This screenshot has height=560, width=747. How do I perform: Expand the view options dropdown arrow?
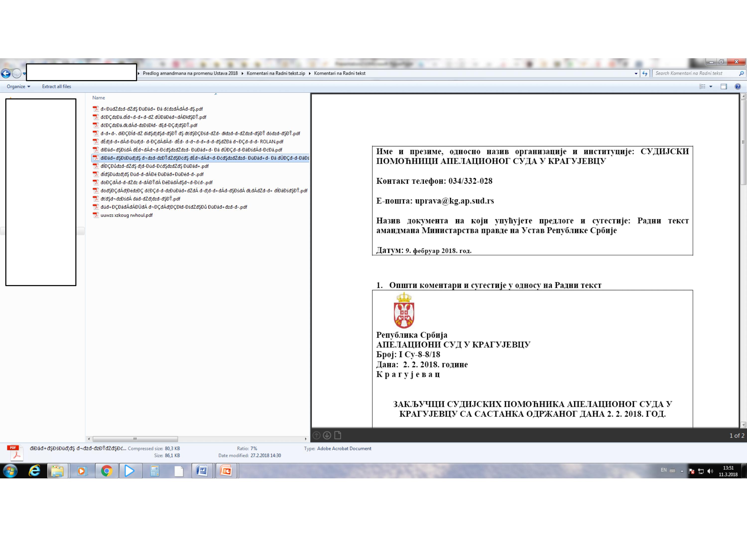tap(711, 86)
